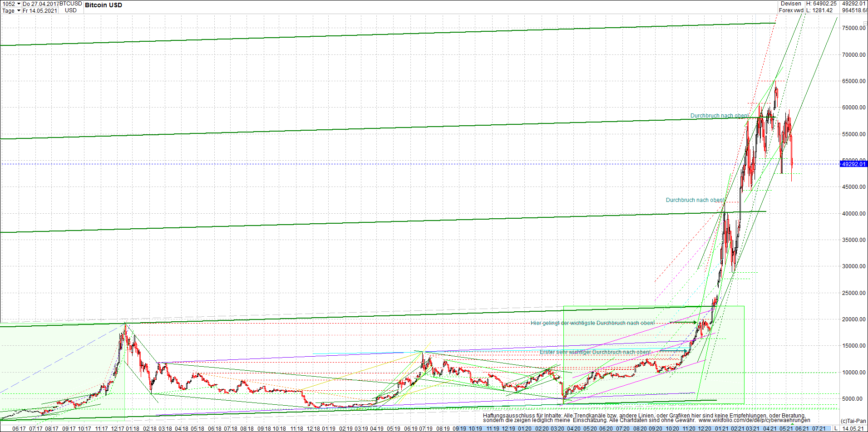Viewport: 868px width, 432px height.
Task: Click the 12 17 date axis label
Action: pos(118,428)
